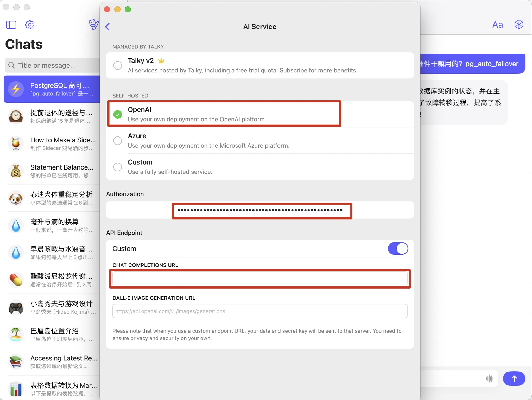Image resolution: width=532 pixels, height=400 pixels.
Task: Click the OpenAI checked option
Action: pos(118,114)
